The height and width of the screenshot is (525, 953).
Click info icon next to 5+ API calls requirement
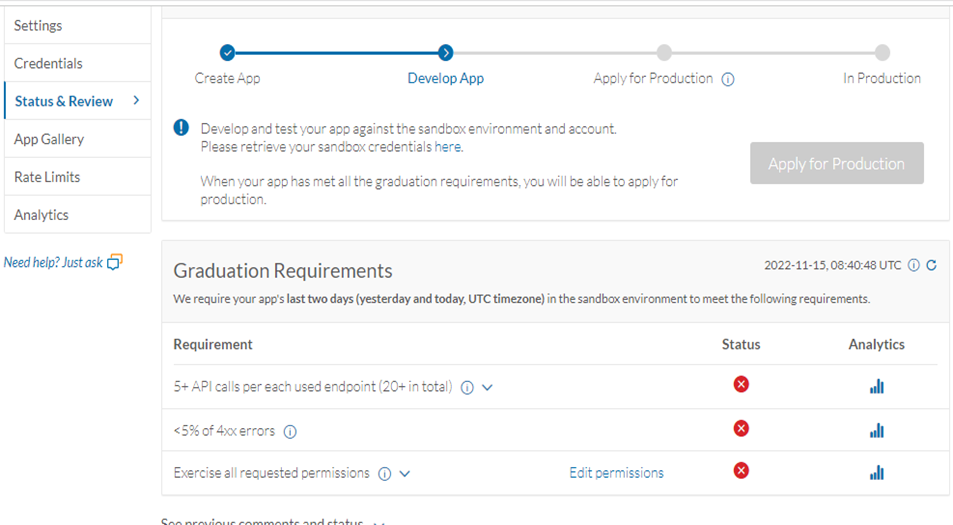click(467, 388)
